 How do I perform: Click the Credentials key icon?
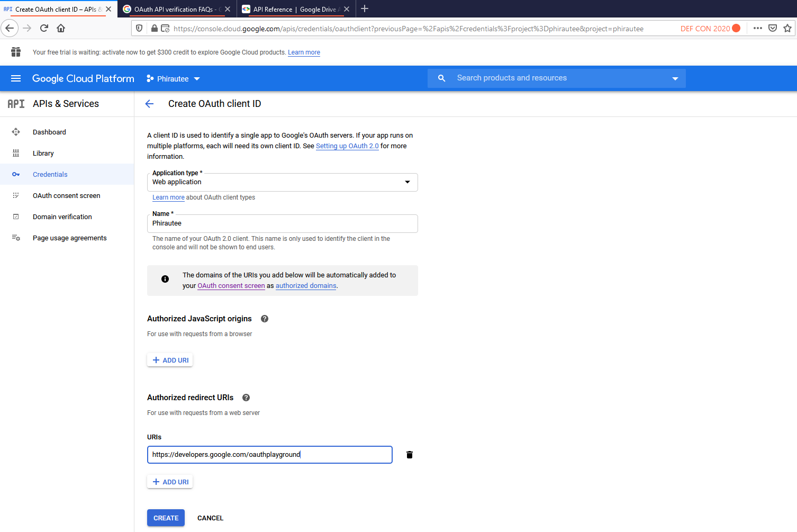click(16, 174)
